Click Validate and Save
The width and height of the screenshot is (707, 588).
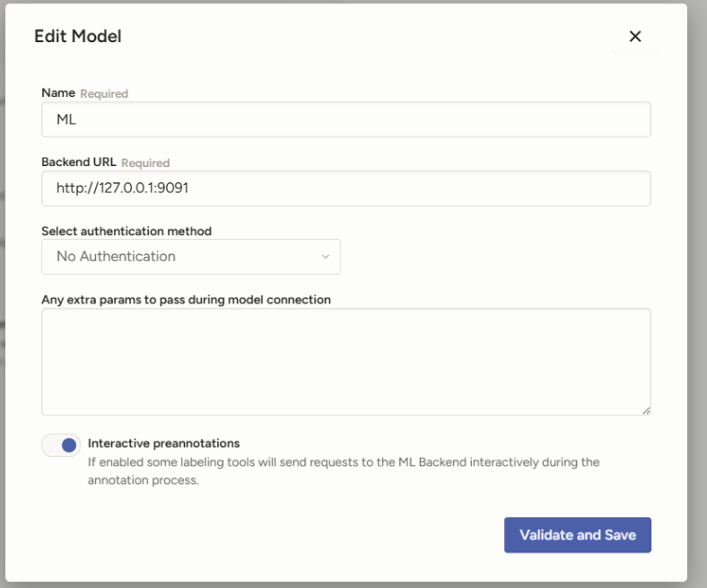coord(578,535)
